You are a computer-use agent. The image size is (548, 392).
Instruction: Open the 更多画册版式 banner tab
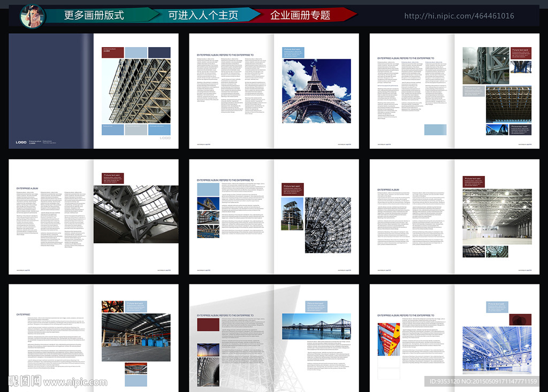[94, 16]
